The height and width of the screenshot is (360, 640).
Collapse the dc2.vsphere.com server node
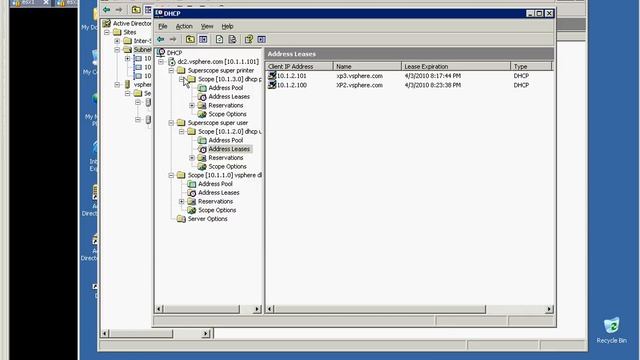click(161, 62)
